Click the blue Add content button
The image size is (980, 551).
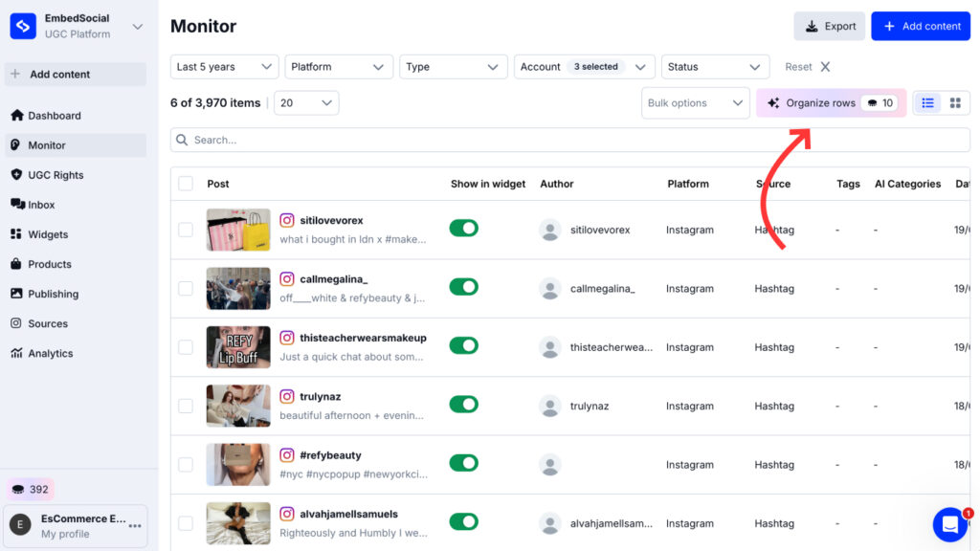click(x=921, y=26)
